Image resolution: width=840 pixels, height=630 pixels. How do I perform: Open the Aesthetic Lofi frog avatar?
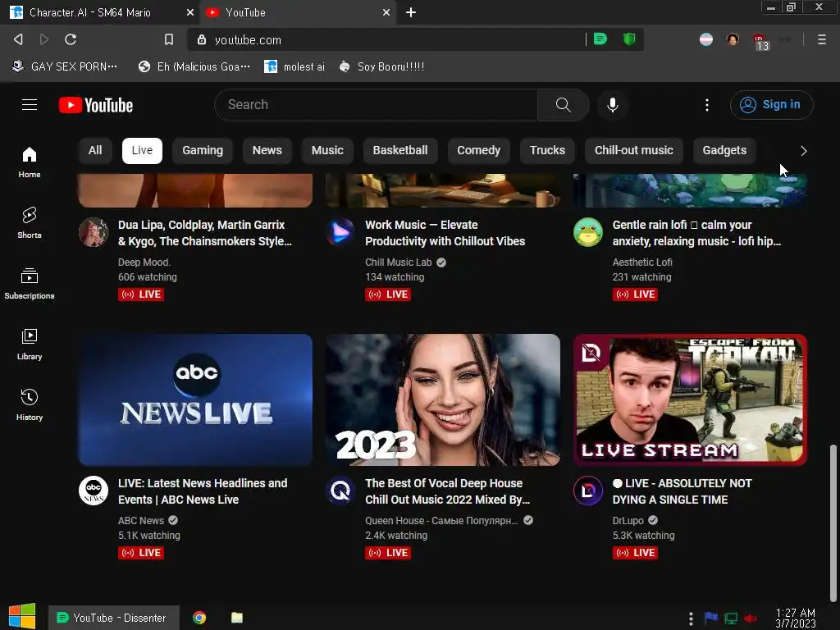[x=587, y=232]
